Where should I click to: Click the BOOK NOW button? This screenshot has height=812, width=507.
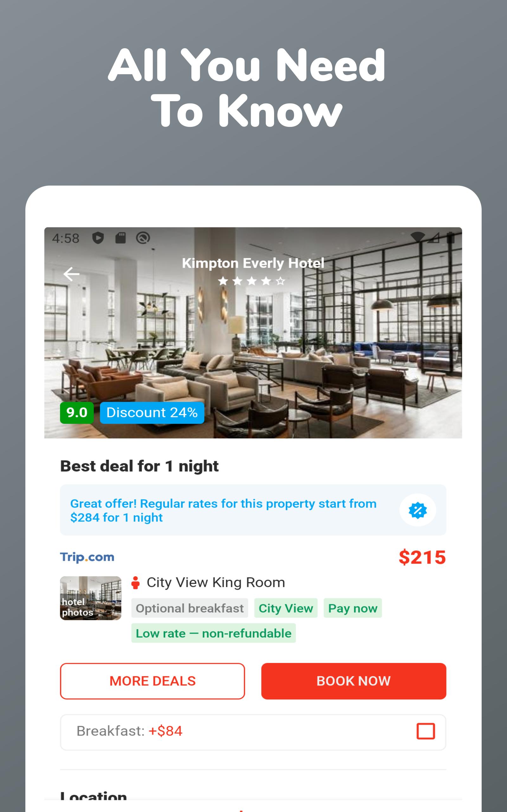[x=353, y=681]
